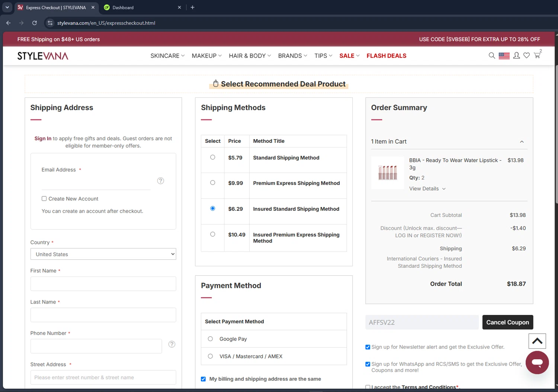Expand the SALE menu
Image resolution: width=558 pixels, height=392 pixels.
point(349,56)
